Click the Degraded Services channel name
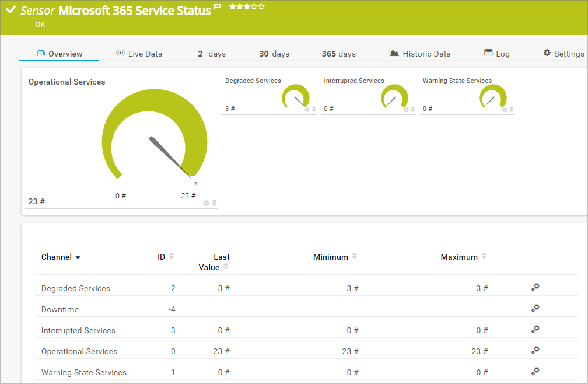Viewport: 588px width, 384px height. pos(76,288)
